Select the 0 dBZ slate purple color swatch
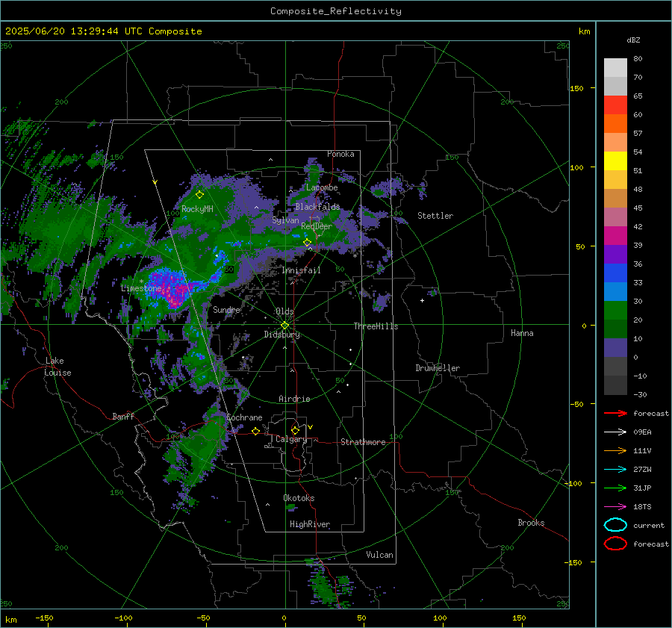The width and height of the screenshot is (672, 628). [x=615, y=348]
